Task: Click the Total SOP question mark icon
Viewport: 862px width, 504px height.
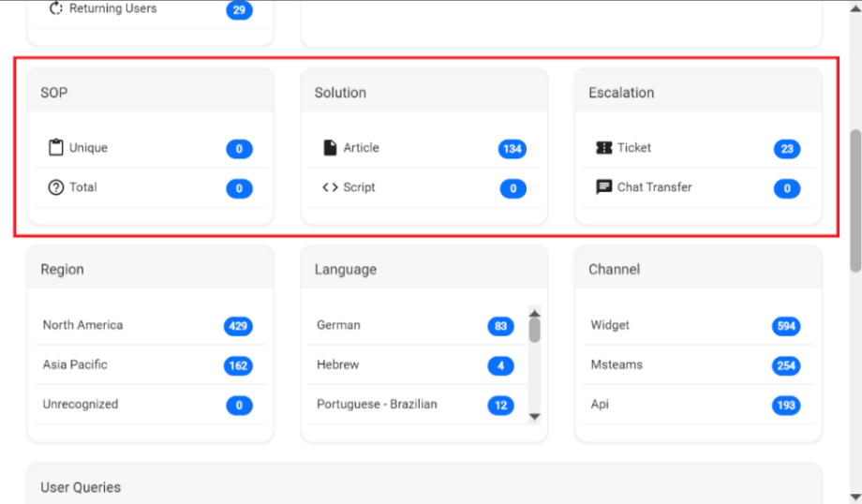Action: tap(55, 187)
